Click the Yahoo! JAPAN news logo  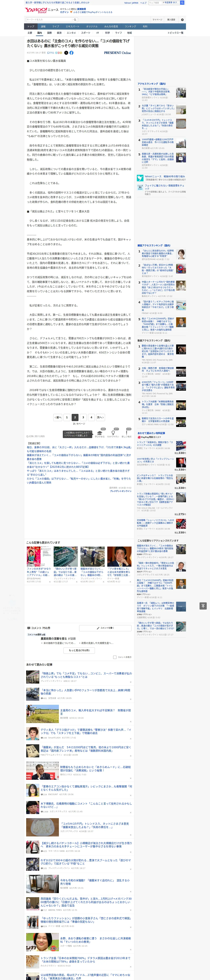click(x=42, y=10)
